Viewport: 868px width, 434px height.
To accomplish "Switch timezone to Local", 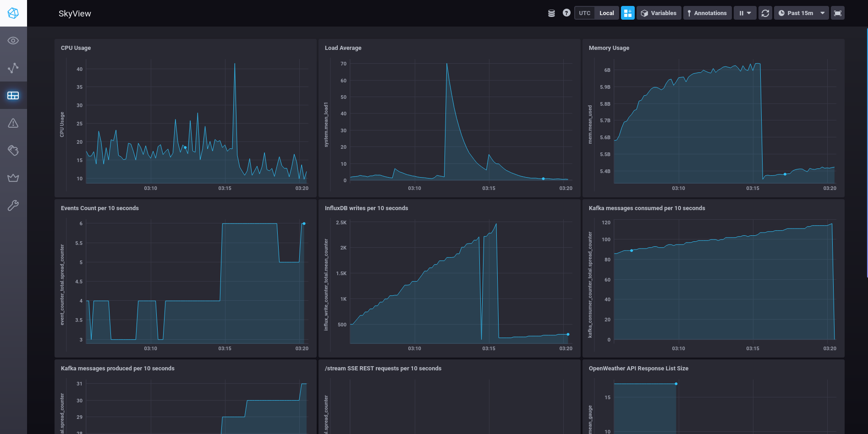I will click(607, 13).
